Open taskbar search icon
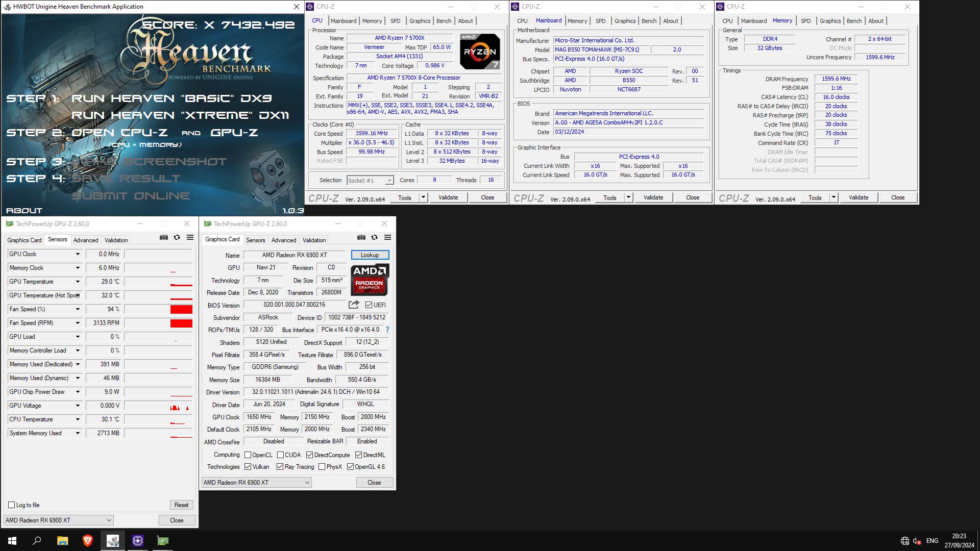Screen dimensions: 980x551 (37, 541)
